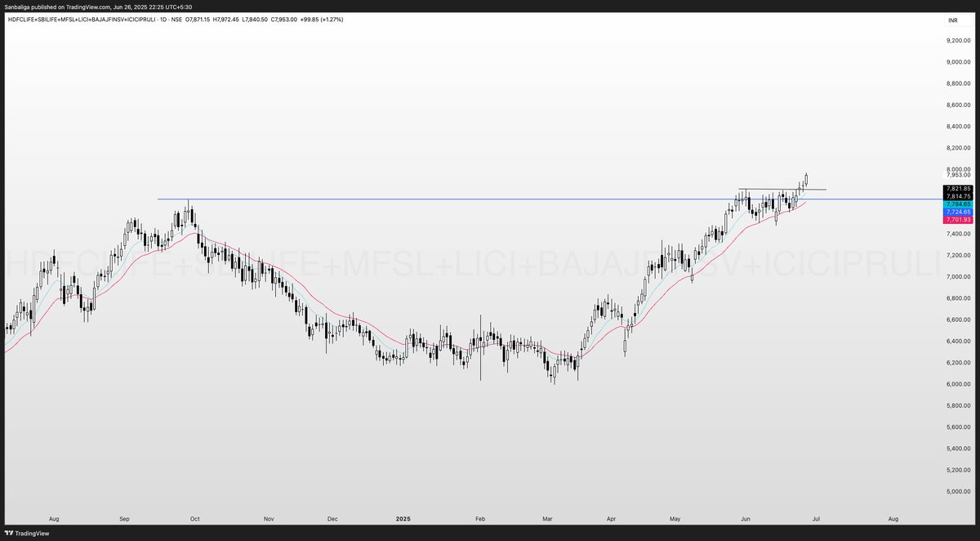Click the Dec label on time axis

(332, 519)
